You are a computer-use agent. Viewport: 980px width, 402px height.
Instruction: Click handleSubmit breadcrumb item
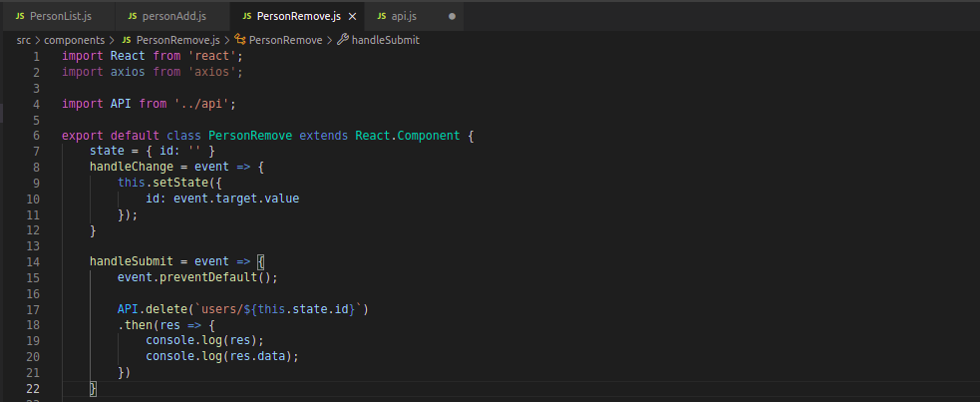click(386, 40)
